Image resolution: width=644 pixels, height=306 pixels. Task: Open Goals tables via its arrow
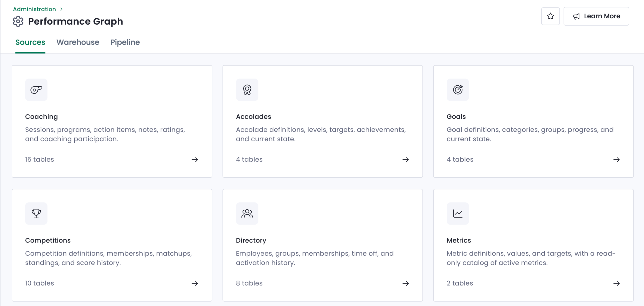click(x=617, y=160)
